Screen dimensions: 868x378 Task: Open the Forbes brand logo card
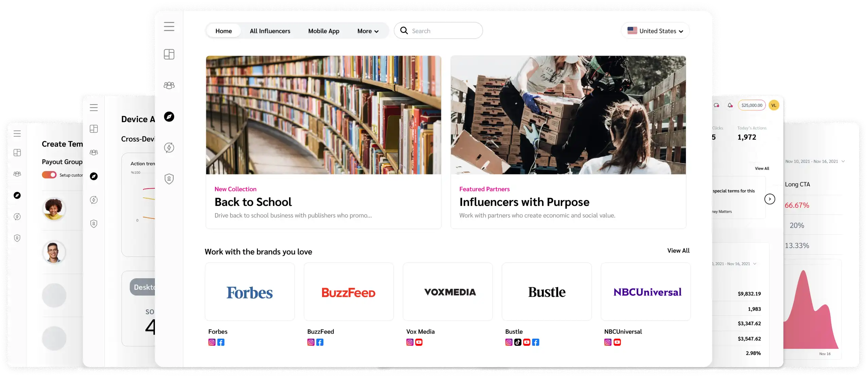pyautogui.click(x=250, y=292)
